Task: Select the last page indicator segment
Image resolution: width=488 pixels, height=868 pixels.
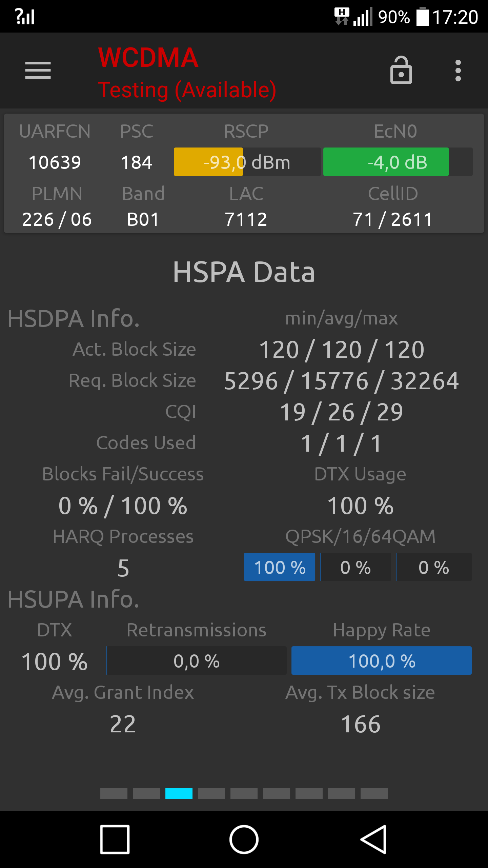Action: click(374, 793)
